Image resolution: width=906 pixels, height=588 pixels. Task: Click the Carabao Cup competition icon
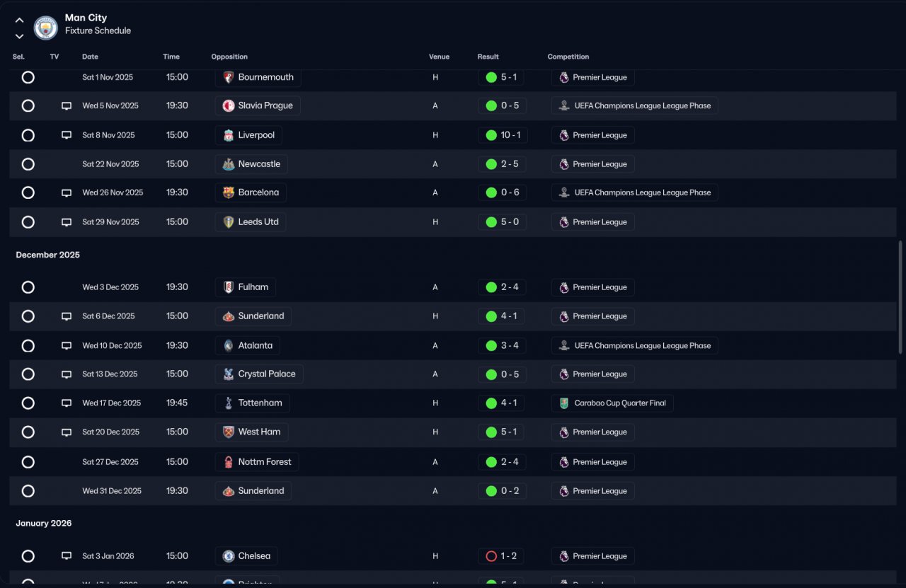(563, 403)
